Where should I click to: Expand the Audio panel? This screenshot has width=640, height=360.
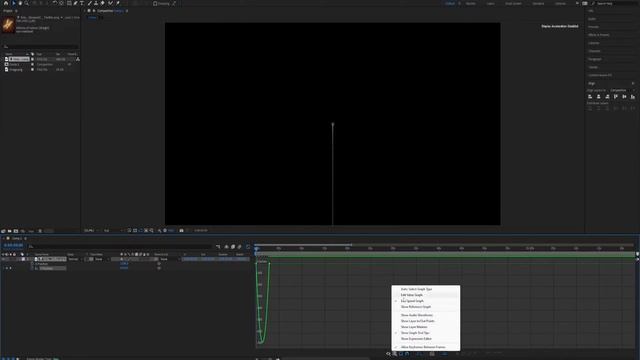pyautogui.click(x=592, y=19)
